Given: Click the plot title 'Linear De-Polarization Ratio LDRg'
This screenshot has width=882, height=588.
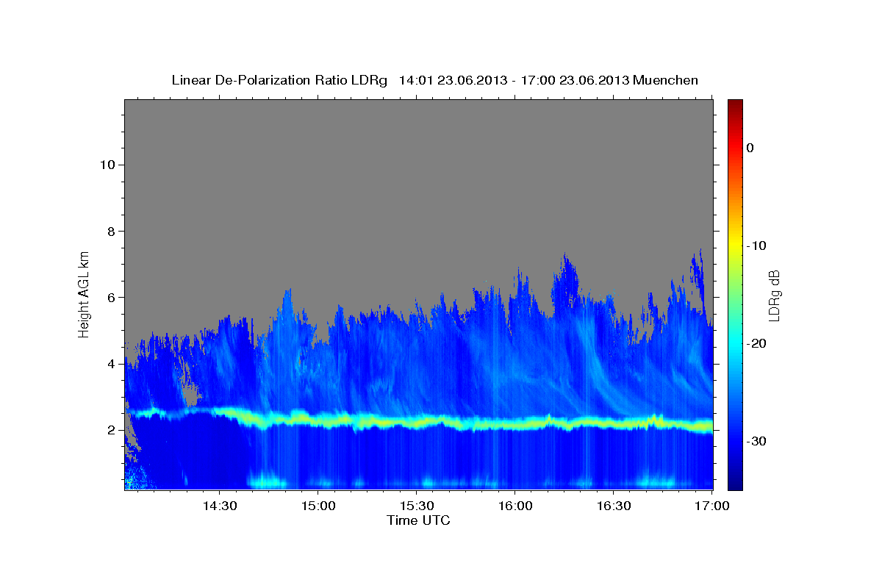Looking at the screenshot, I should (x=279, y=80).
